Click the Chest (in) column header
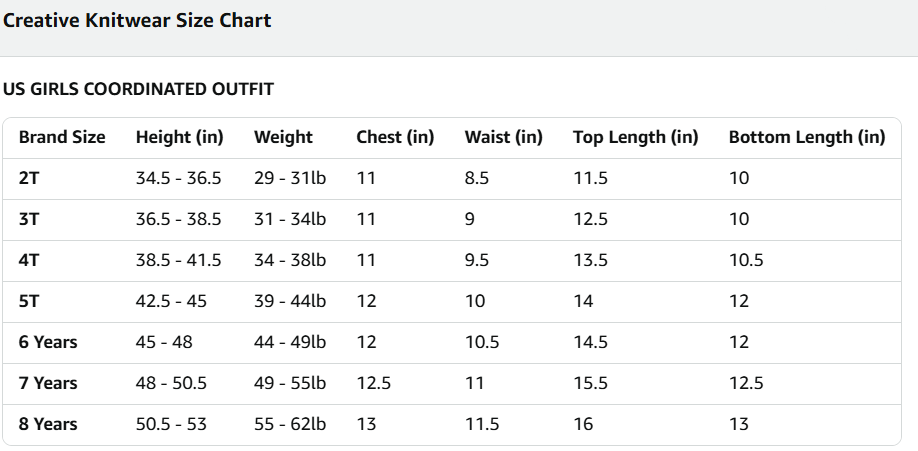 click(395, 137)
